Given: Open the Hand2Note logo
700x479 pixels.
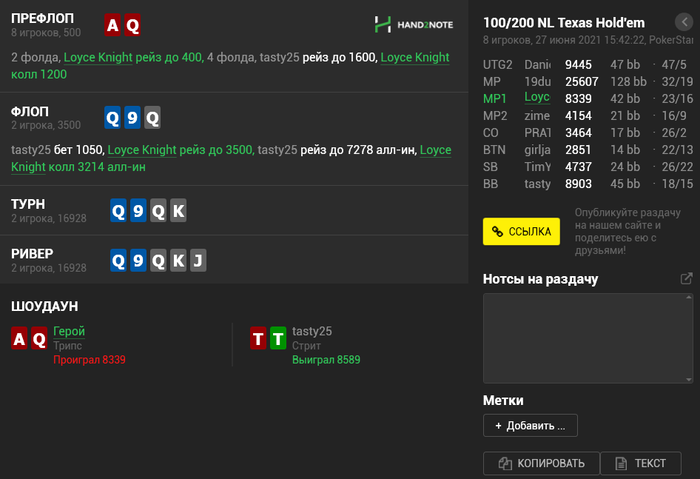Looking at the screenshot, I should click(x=414, y=25).
